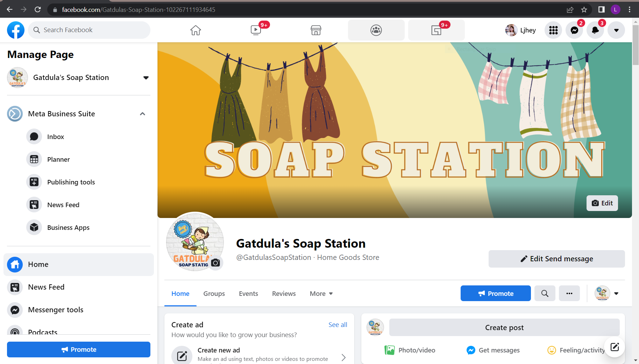639x364 pixels.
Task: Click the Gatdula's Soap Station page title
Action: tap(301, 243)
